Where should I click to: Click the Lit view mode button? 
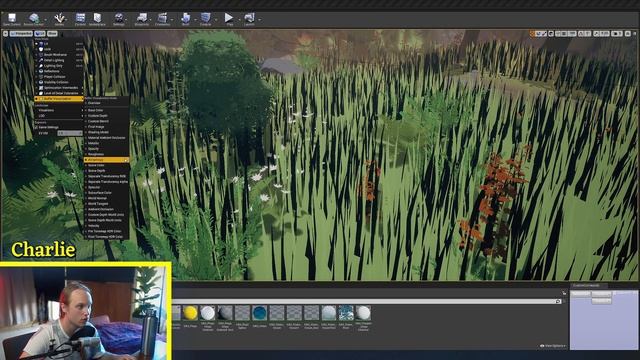(x=40, y=33)
